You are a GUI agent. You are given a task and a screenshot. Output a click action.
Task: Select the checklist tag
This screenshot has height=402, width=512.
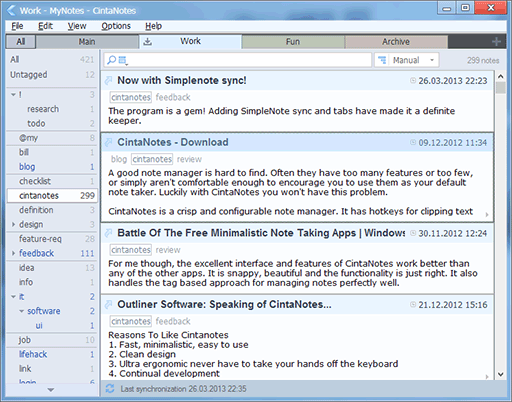[52, 181]
